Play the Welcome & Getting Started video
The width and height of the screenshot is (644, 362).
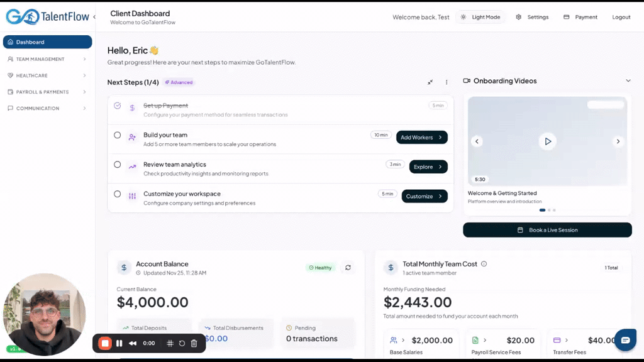[548, 141]
